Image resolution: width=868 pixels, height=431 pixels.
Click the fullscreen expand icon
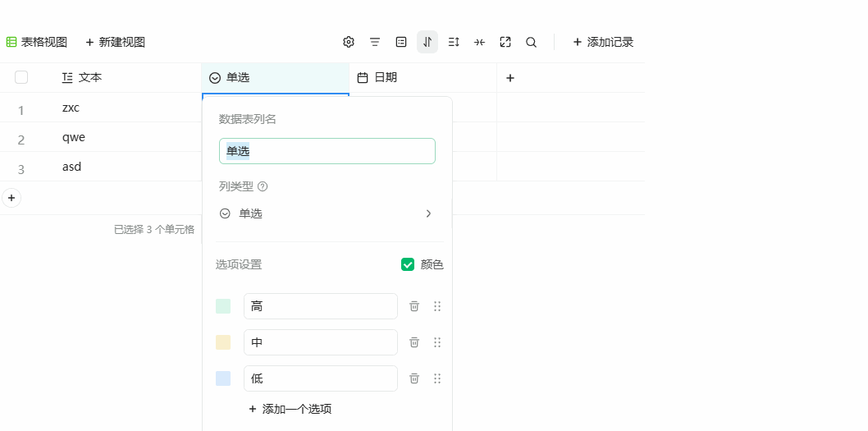pyautogui.click(x=505, y=42)
